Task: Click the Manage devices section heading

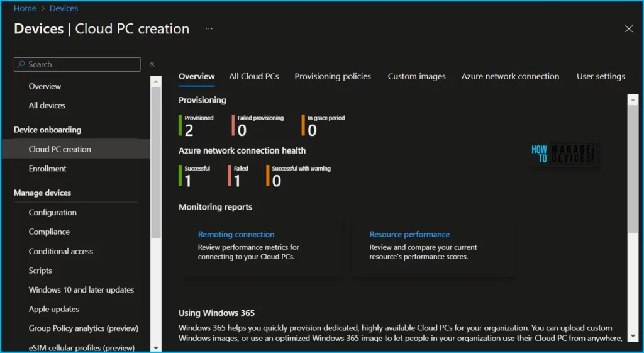Action: pyautogui.click(x=42, y=193)
